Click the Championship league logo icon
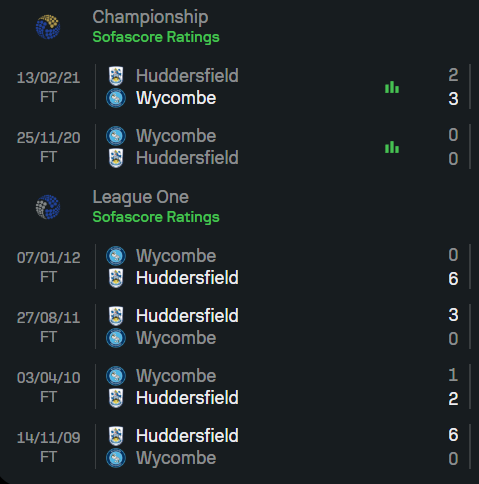Viewport: 479px width, 484px height. point(48,27)
